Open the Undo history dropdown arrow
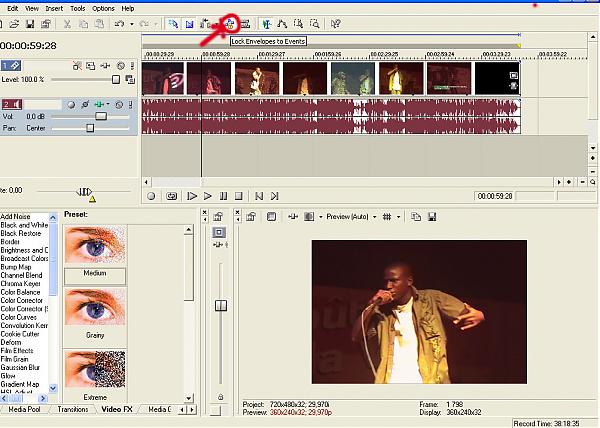 (x=132, y=24)
